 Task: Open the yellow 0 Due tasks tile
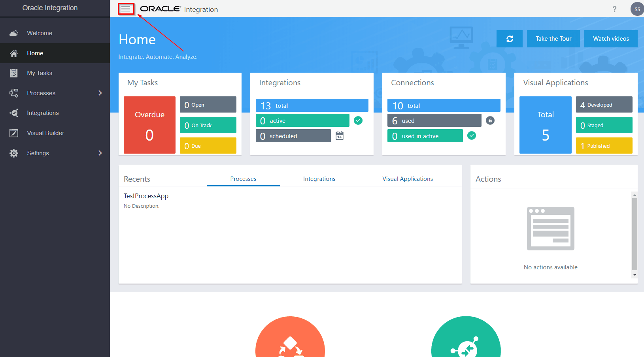pyautogui.click(x=208, y=146)
